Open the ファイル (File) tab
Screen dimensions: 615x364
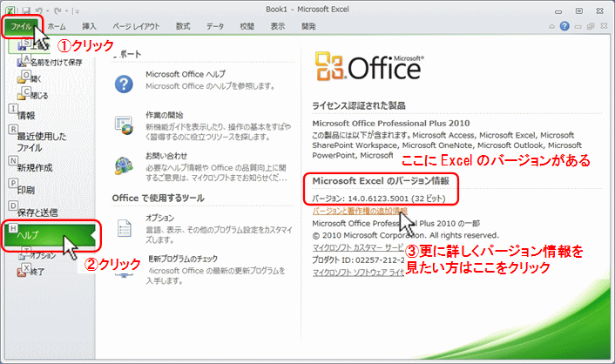[x=21, y=27]
